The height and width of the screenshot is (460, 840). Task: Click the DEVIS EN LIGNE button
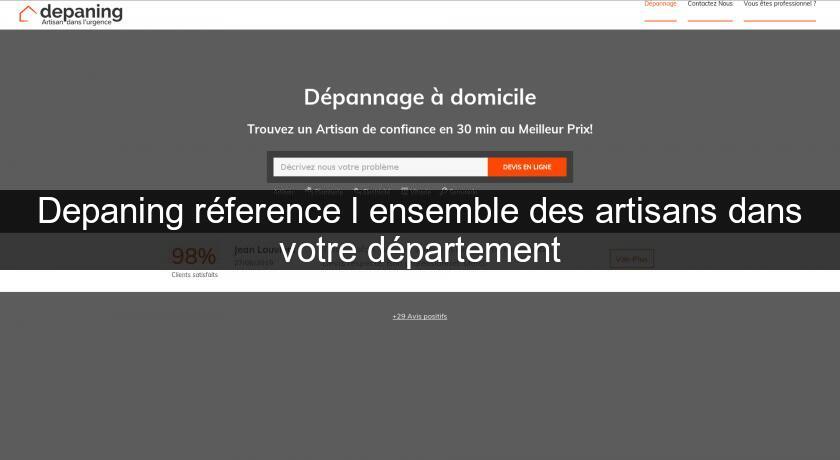coord(527,167)
